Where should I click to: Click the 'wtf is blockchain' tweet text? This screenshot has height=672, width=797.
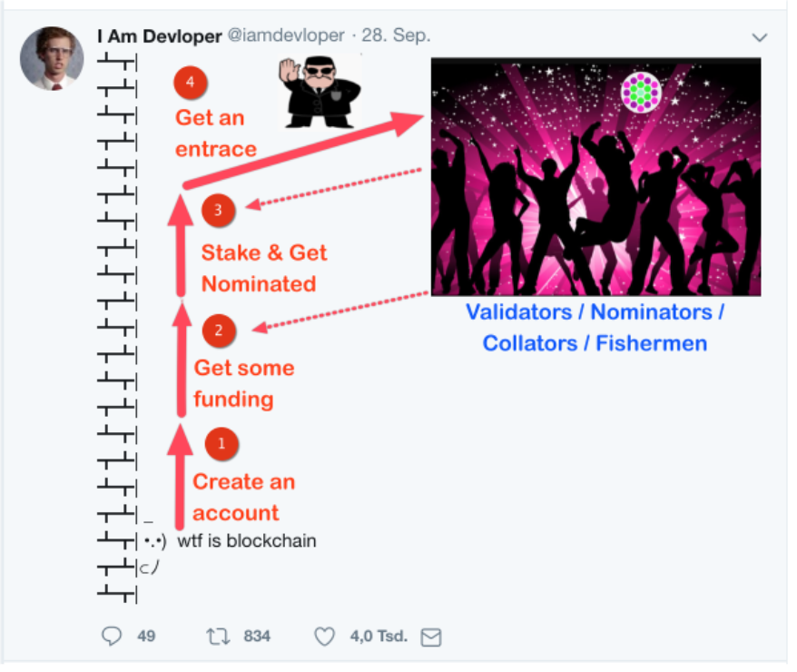tap(247, 541)
